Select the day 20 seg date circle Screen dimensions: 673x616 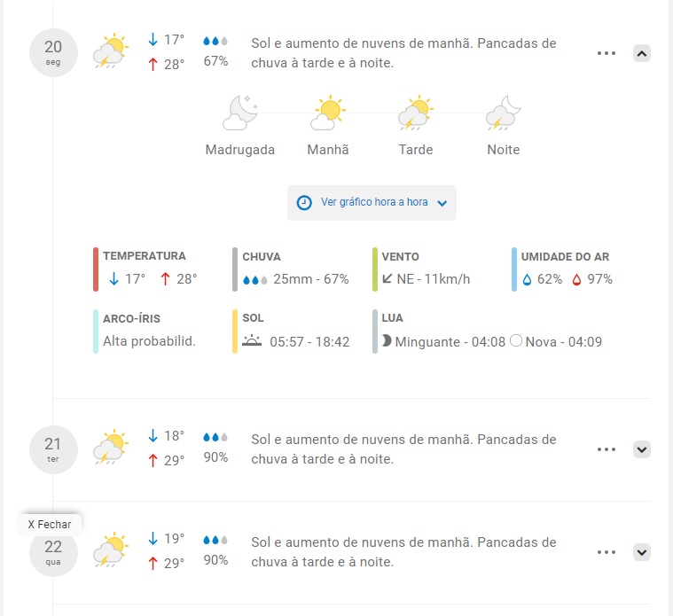pyautogui.click(x=53, y=53)
